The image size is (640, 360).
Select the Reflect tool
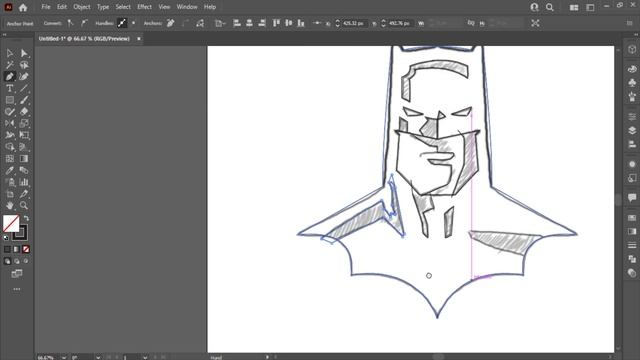(x=10, y=123)
